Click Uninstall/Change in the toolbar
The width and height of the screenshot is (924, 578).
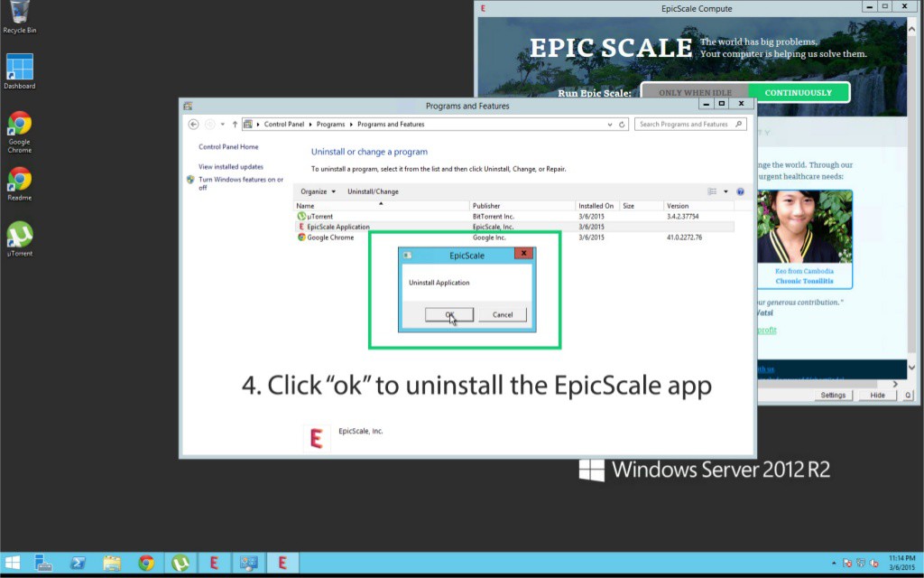[373, 191]
